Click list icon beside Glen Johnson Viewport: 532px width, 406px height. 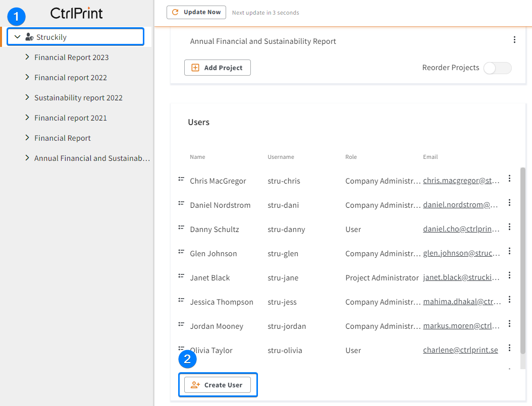coord(181,252)
